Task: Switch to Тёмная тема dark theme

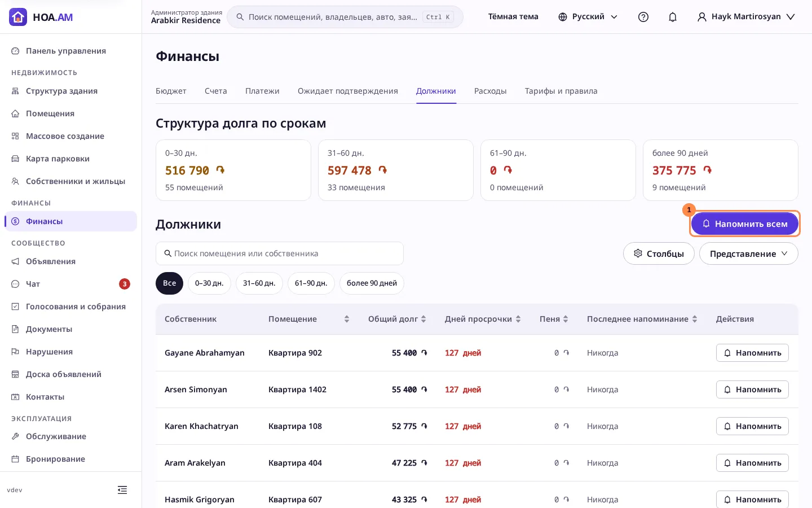Action: point(513,17)
